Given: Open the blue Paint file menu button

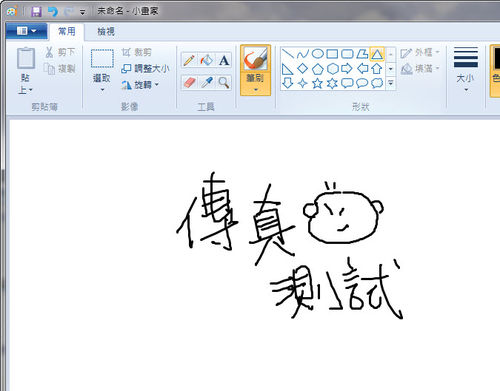Looking at the screenshot, I should pyautogui.click(x=26, y=31).
